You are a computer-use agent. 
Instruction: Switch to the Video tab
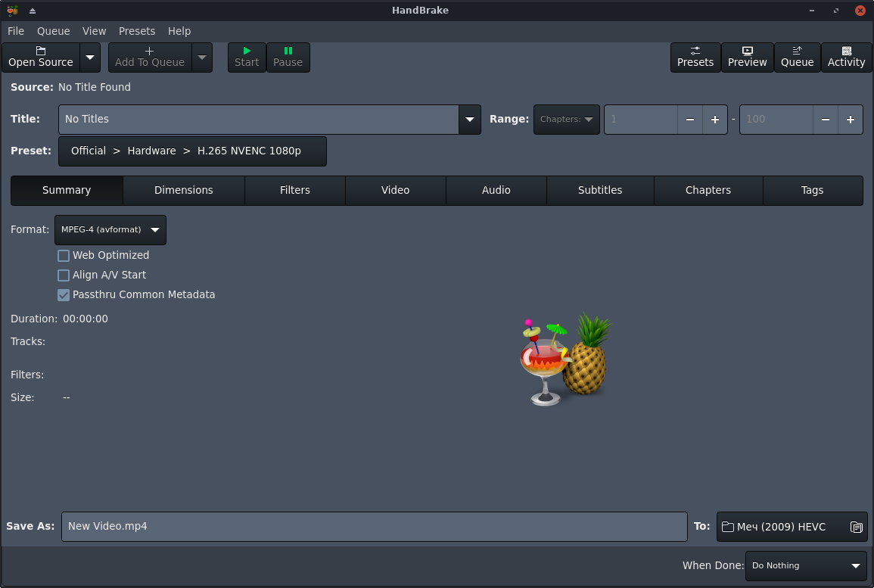[395, 191]
